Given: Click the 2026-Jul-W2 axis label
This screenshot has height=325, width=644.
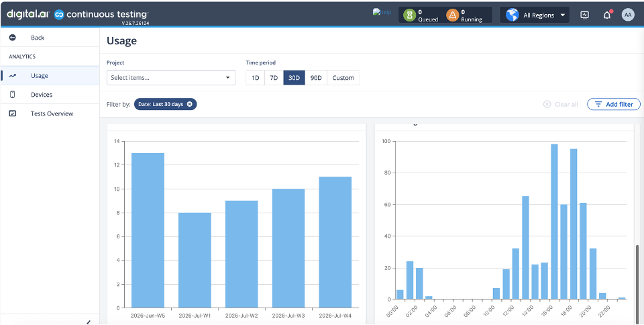Looking at the screenshot, I should (241, 316).
